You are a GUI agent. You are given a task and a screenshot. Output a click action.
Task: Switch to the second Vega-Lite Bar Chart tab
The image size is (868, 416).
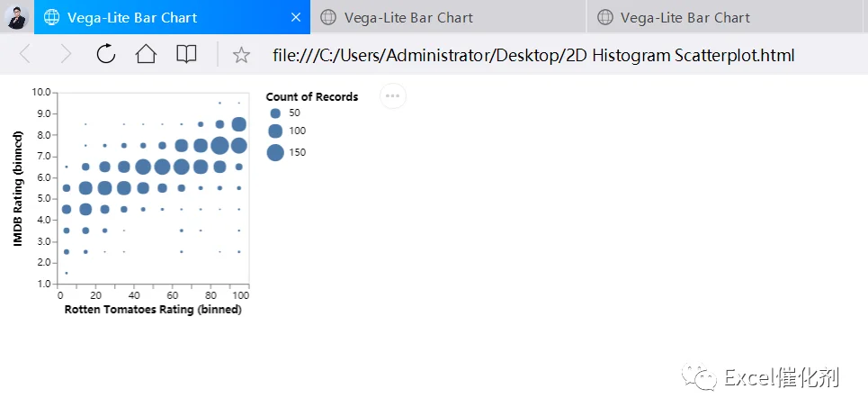(x=449, y=17)
